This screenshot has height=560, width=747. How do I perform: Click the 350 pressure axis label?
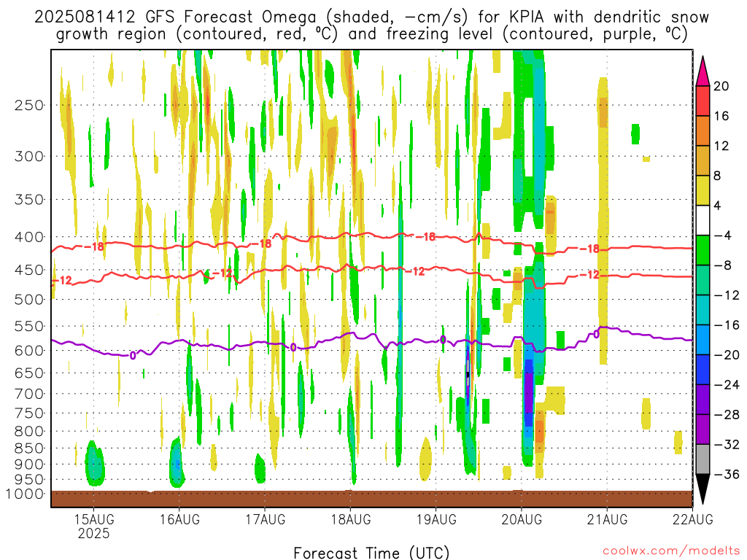coord(29,199)
